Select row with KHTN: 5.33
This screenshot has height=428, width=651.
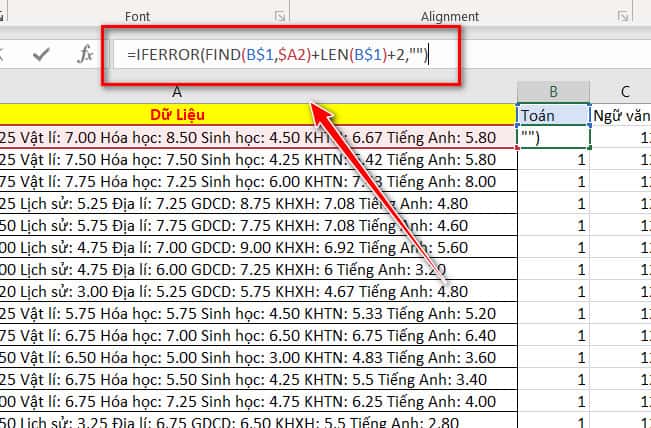pyautogui.click(x=257, y=314)
